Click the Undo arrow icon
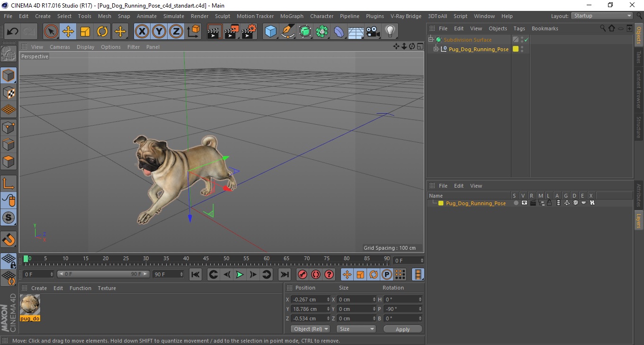Screen dimensions: 644x345 pyautogui.click(x=12, y=32)
